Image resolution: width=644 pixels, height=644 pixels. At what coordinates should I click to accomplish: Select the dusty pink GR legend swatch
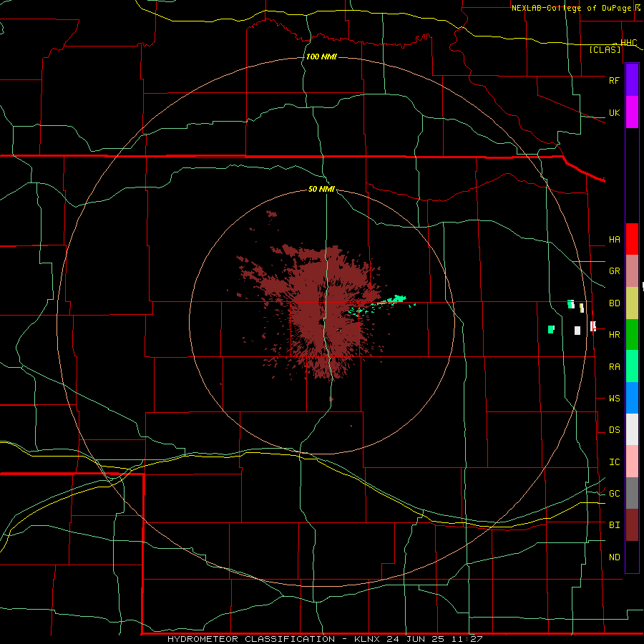[x=632, y=271]
